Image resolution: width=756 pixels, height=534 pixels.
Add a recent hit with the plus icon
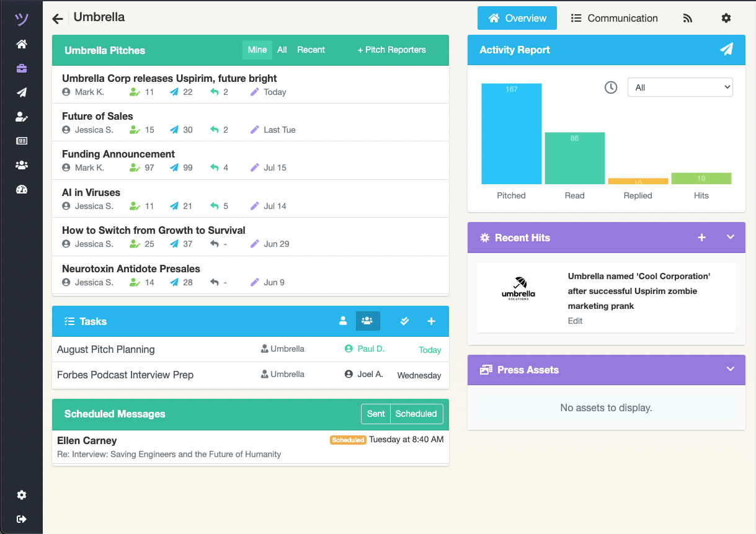(702, 238)
